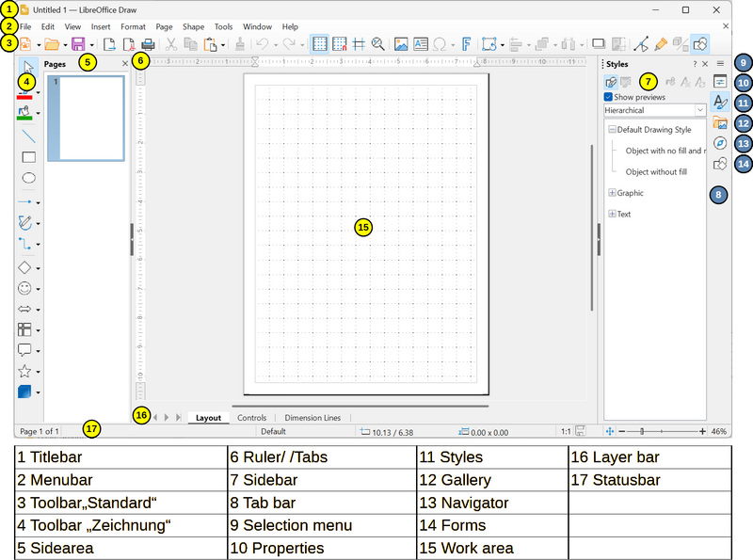Open the Hierarchical style filter dropdown
The width and height of the screenshot is (753, 560).
point(700,111)
